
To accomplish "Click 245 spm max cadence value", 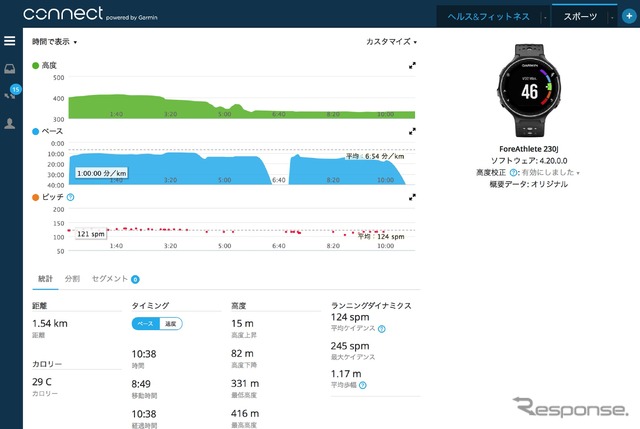I will (x=350, y=346).
